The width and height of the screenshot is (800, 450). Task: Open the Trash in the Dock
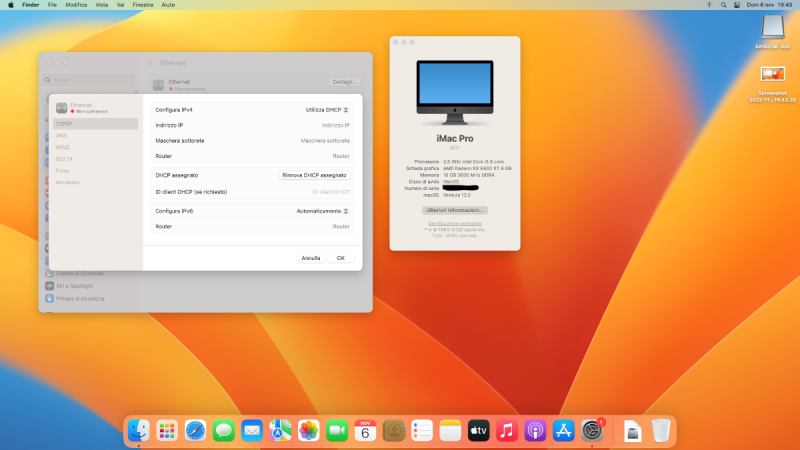(661, 431)
